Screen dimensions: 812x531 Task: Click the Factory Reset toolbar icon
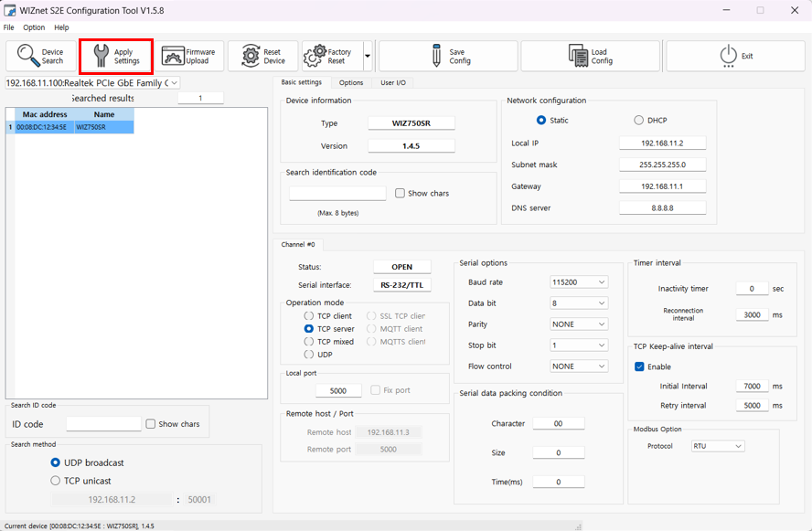pos(315,57)
